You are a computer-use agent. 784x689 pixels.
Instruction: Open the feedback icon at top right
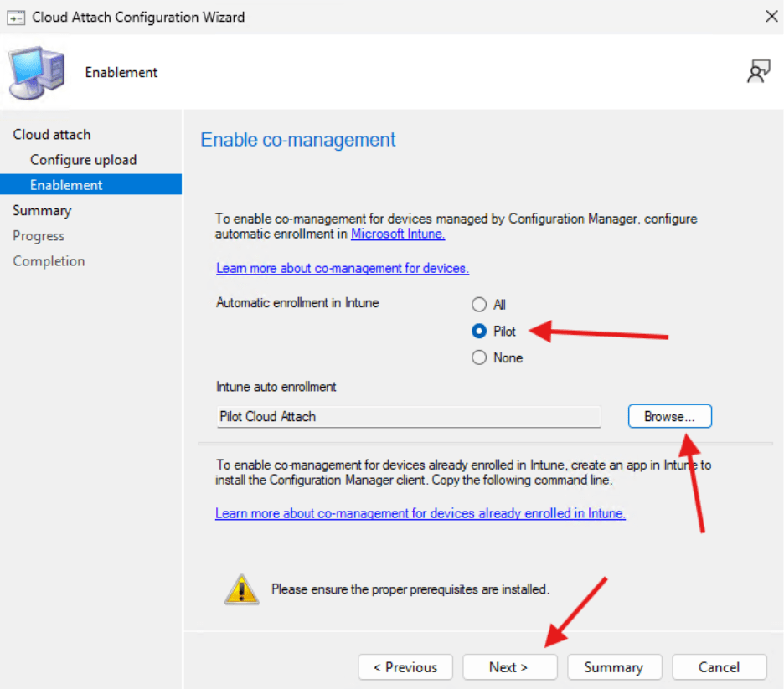point(759,71)
